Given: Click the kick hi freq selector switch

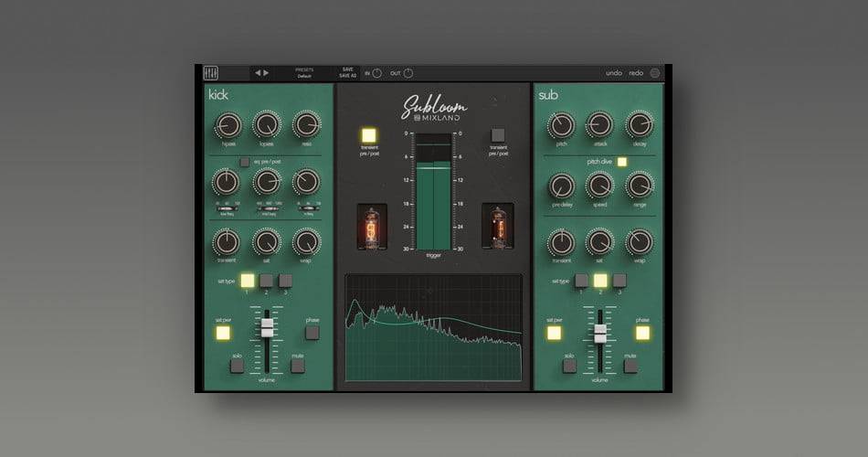Looking at the screenshot, I should (309, 208).
